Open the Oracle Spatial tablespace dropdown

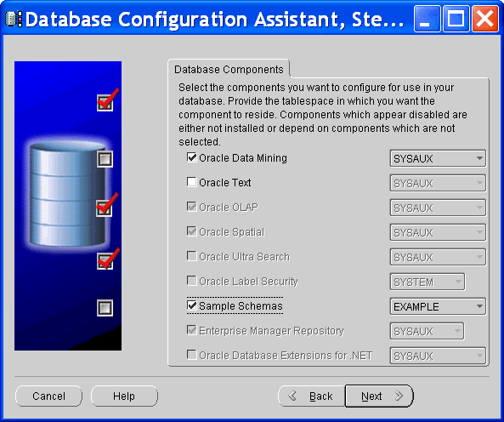438,232
